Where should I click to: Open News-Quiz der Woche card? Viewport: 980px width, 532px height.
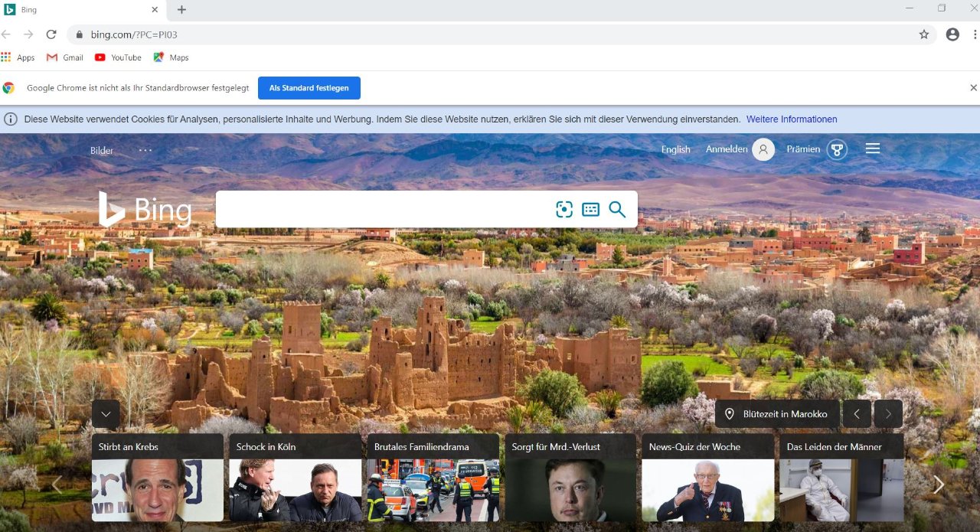click(x=708, y=478)
